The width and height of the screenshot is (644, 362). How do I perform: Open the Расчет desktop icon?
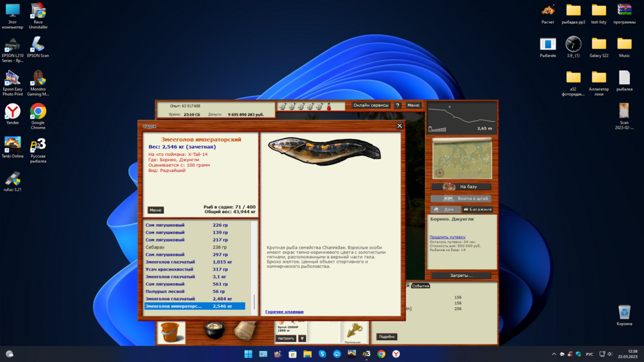pyautogui.click(x=548, y=14)
